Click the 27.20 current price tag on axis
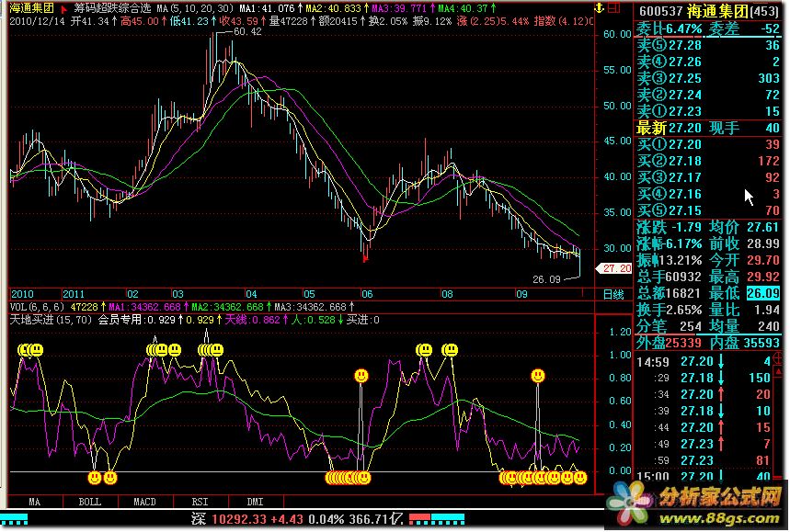Screen dimensions: 790x532 point(613,269)
